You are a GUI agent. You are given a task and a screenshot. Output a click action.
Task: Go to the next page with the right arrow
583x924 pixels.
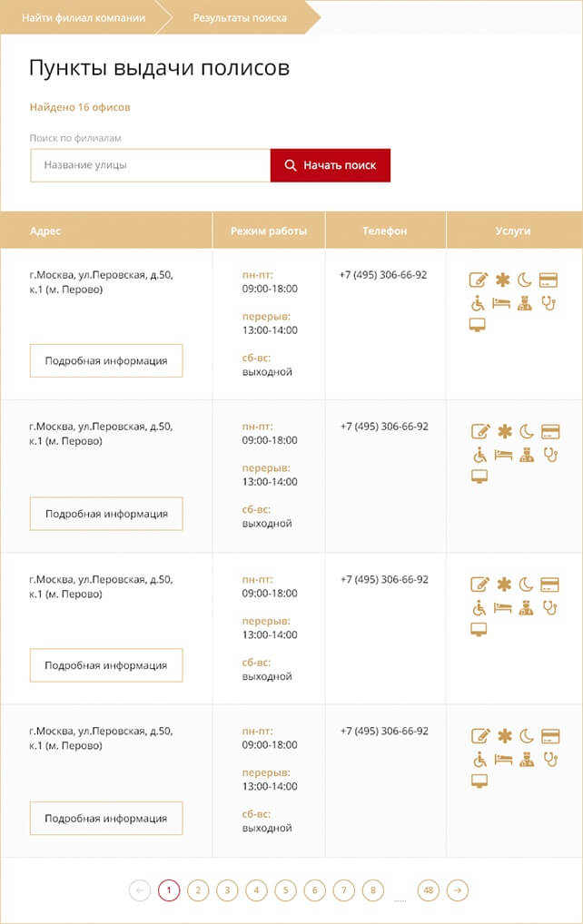point(459,890)
